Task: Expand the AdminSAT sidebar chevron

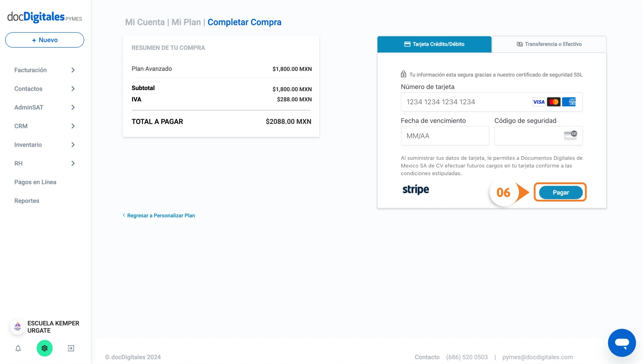Action: 73,107
